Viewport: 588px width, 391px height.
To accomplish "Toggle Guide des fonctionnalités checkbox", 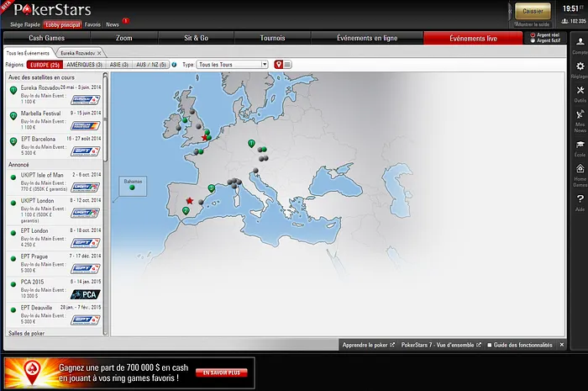I will pyautogui.click(x=490, y=345).
